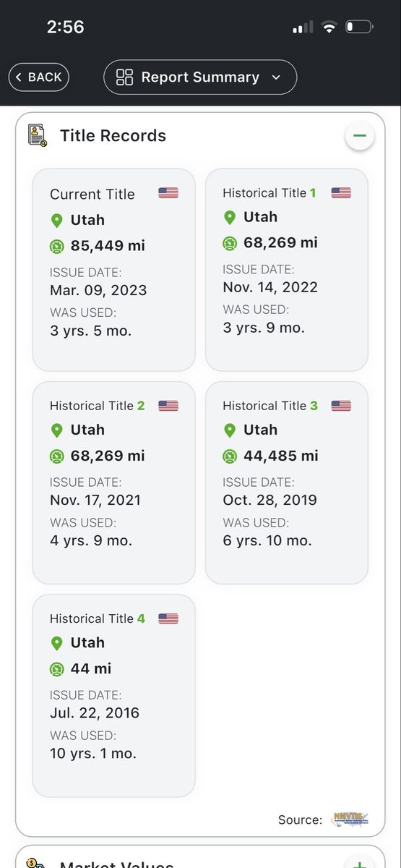Open the Report Summary dropdown
401x868 pixels.
coord(200,77)
